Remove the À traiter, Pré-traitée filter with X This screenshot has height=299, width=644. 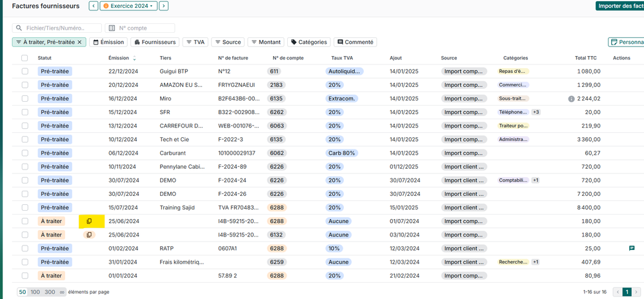coord(80,42)
